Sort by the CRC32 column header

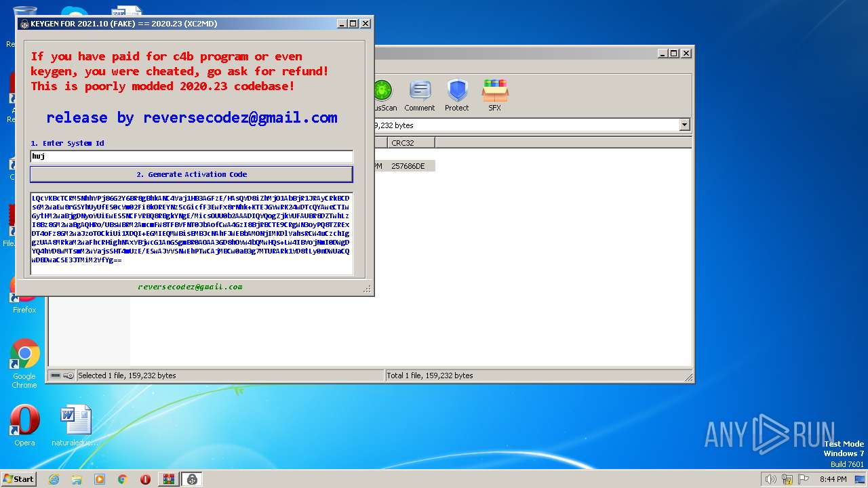411,143
